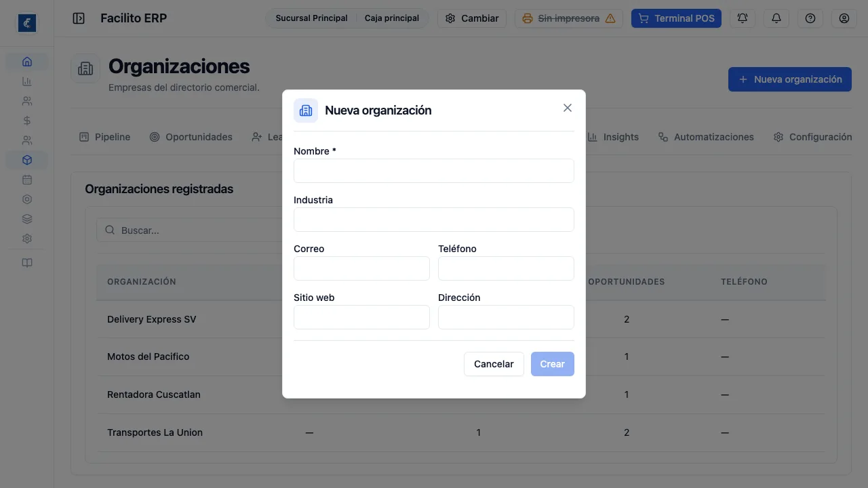Click the ringing bell alerts icon
The height and width of the screenshot is (488, 868).
pos(743,18)
